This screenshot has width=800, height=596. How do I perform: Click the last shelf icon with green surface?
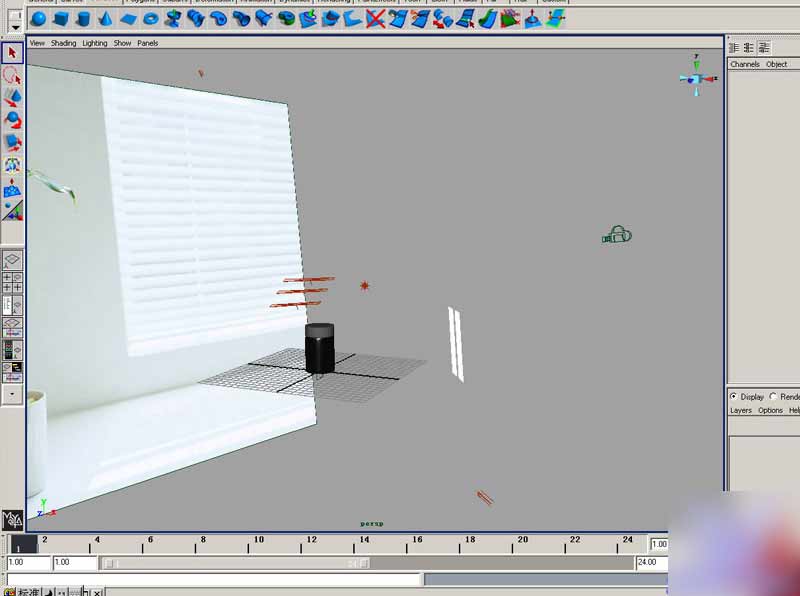555,19
